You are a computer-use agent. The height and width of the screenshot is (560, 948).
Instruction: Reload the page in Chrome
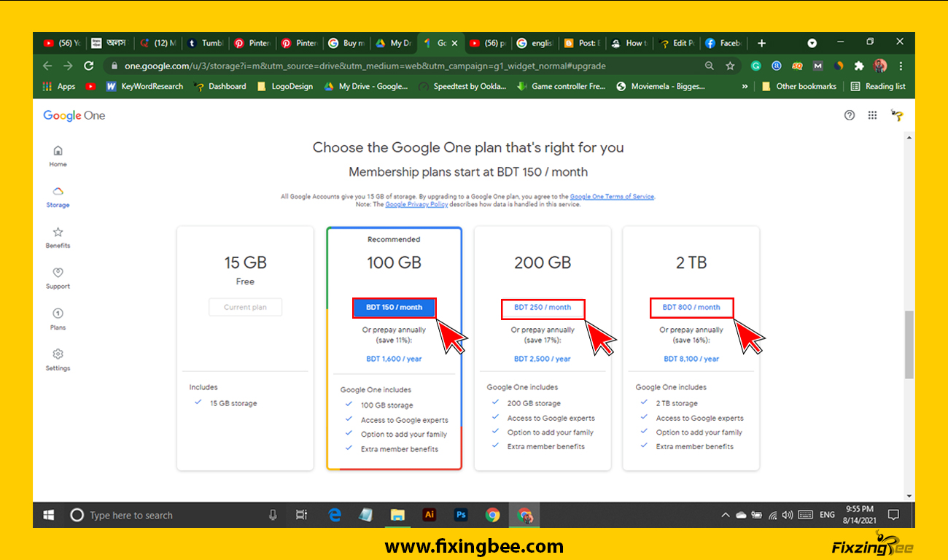coord(89,66)
